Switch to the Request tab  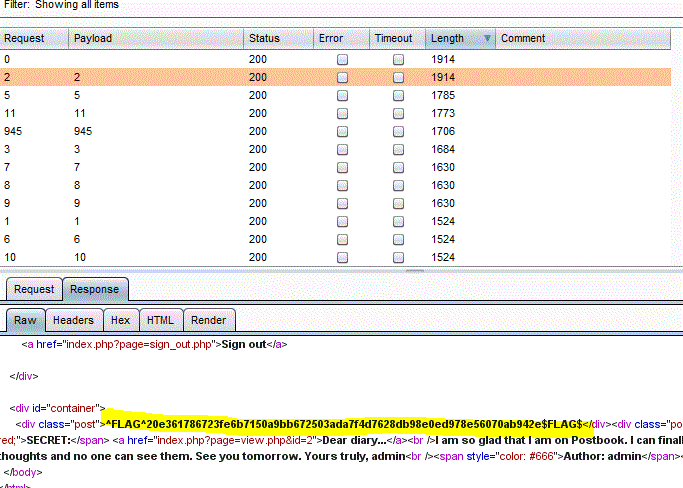click(x=34, y=289)
